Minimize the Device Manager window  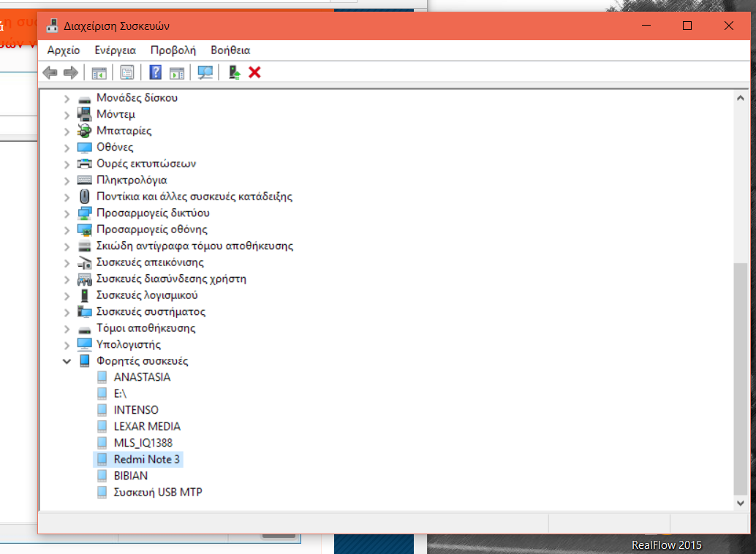[646, 26]
